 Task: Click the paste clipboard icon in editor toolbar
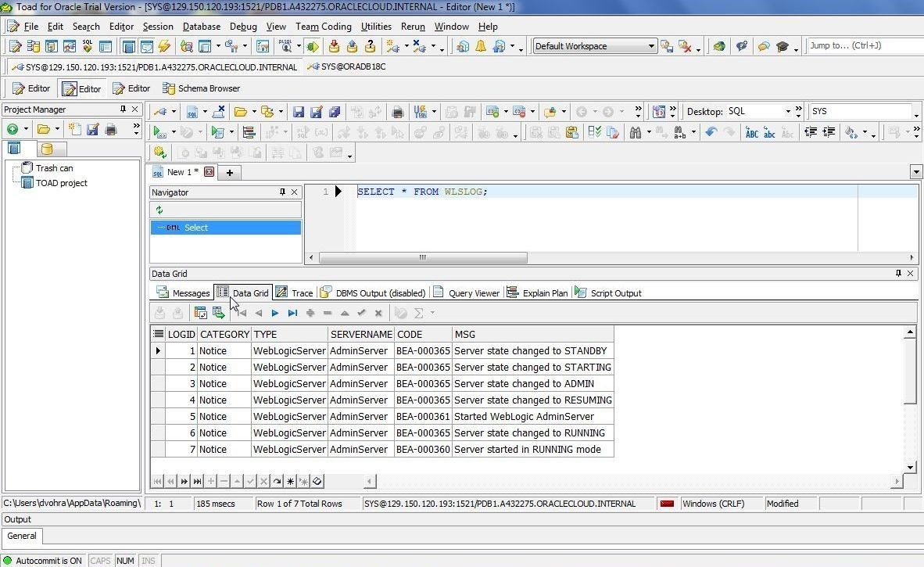571,132
